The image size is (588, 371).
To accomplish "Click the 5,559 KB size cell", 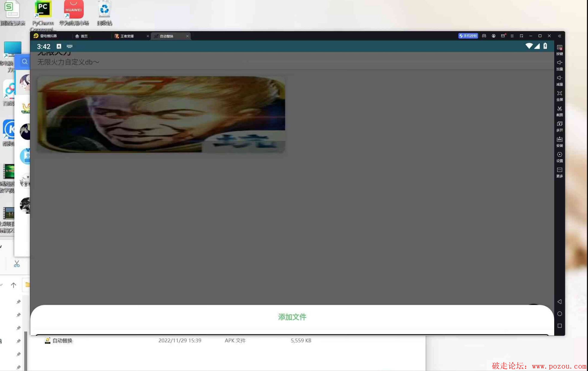I will (x=301, y=340).
